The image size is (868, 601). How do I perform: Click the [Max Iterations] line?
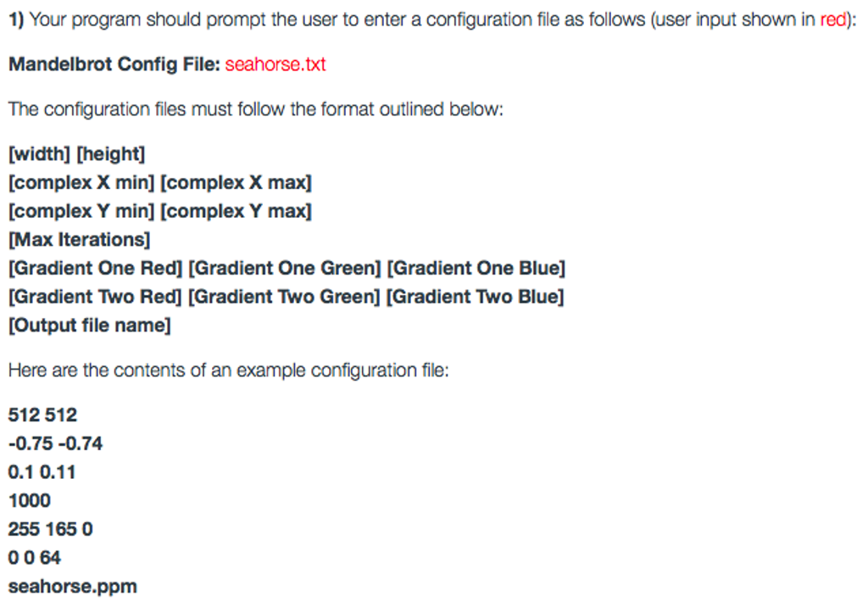coord(79,240)
